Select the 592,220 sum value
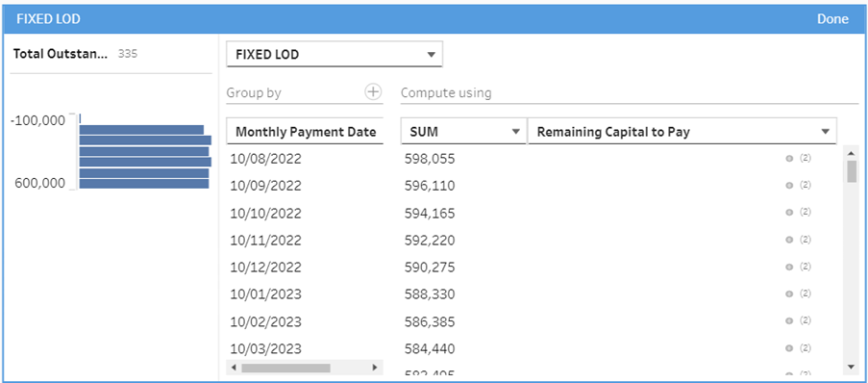Viewport: 868px width, 383px height. point(430,240)
